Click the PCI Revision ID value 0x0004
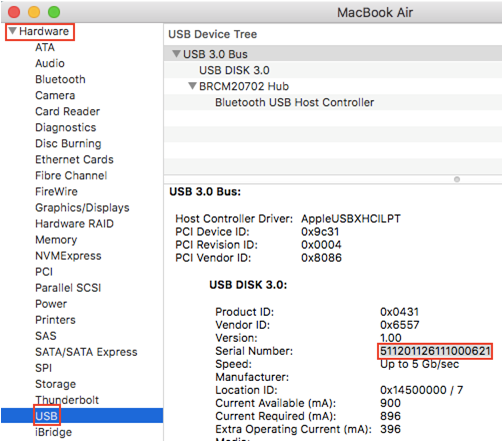Image resolution: width=503 pixels, height=442 pixels. point(321,245)
